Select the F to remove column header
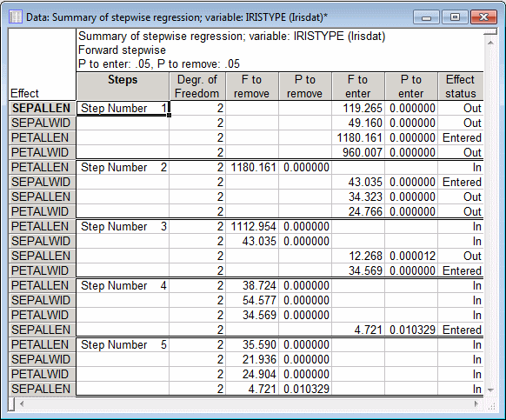The height and width of the screenshot is (420, 506). tap(252, 86)
